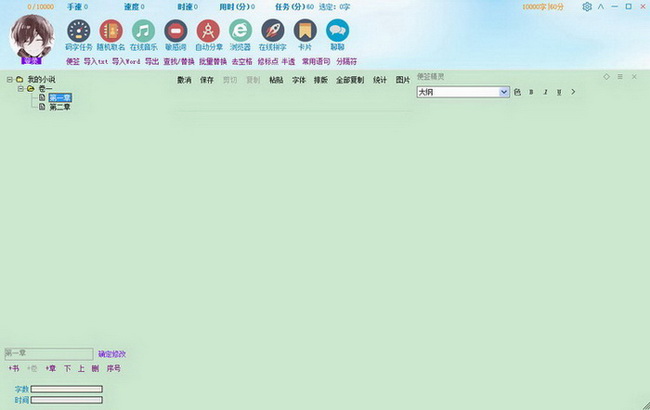Open the 便签精灵 panel menu icon
Image resolution: width=650 pixels, height=410 pixels.
tap(620, 77)
